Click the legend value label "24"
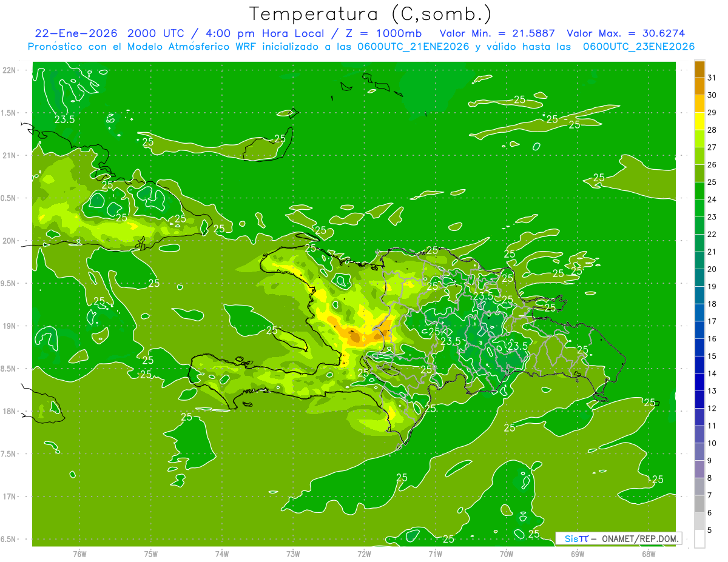The image size is (728, 562). tap(712, 199)
